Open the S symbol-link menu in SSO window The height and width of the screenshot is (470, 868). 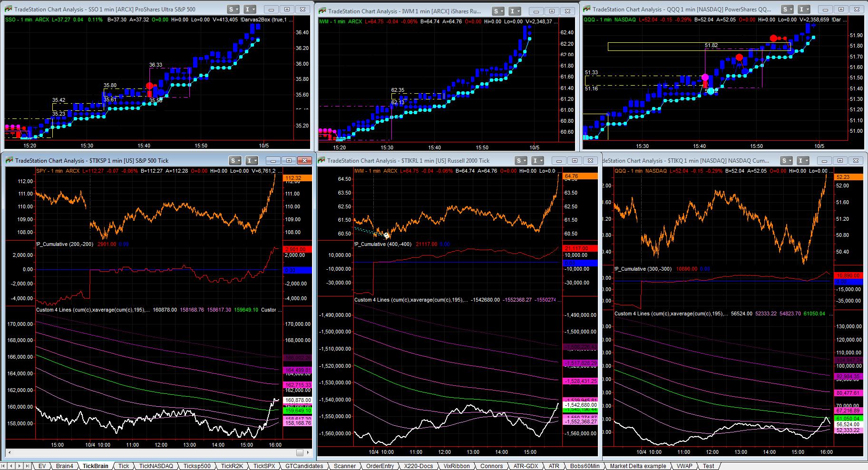[234, 10]
